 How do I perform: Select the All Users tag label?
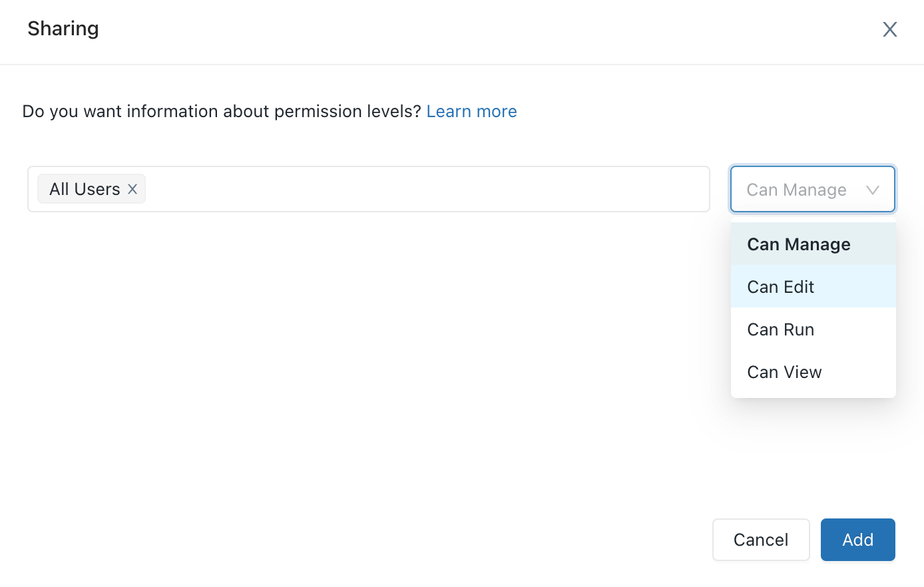85,190
